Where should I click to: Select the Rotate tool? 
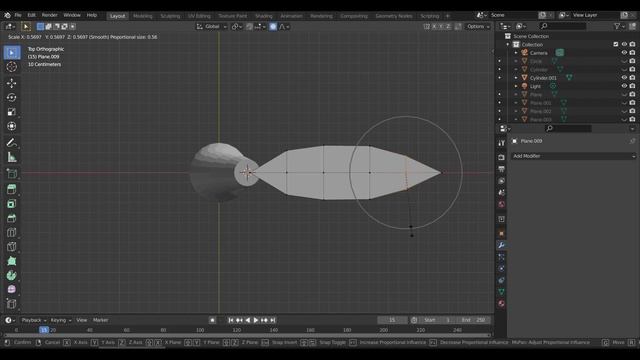11,97
